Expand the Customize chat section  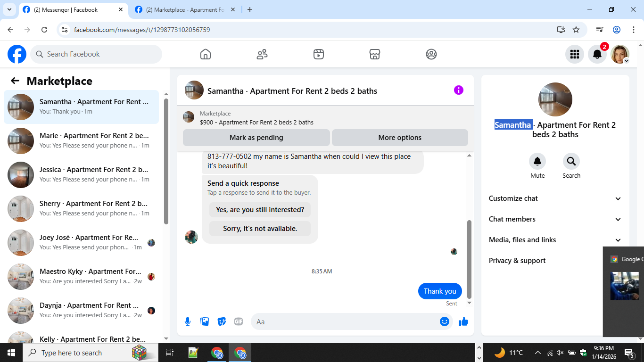pos(555,198)
